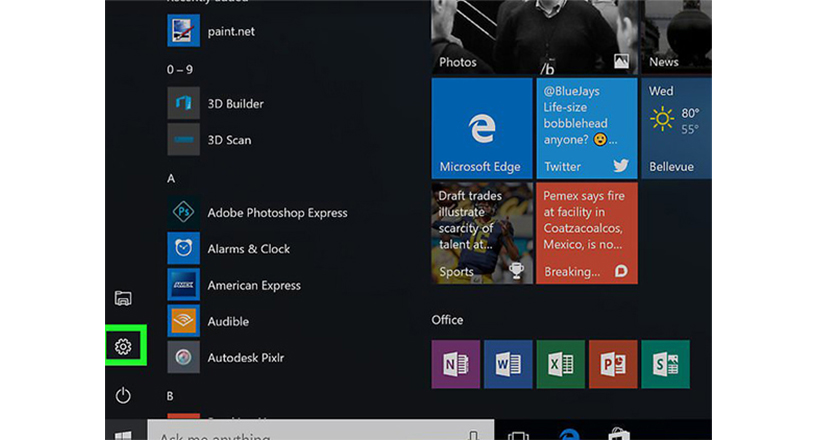This screenshot has width=818, height=440.
Task: Open the 3D Scan app icon
Action: [x=183, y=139]
